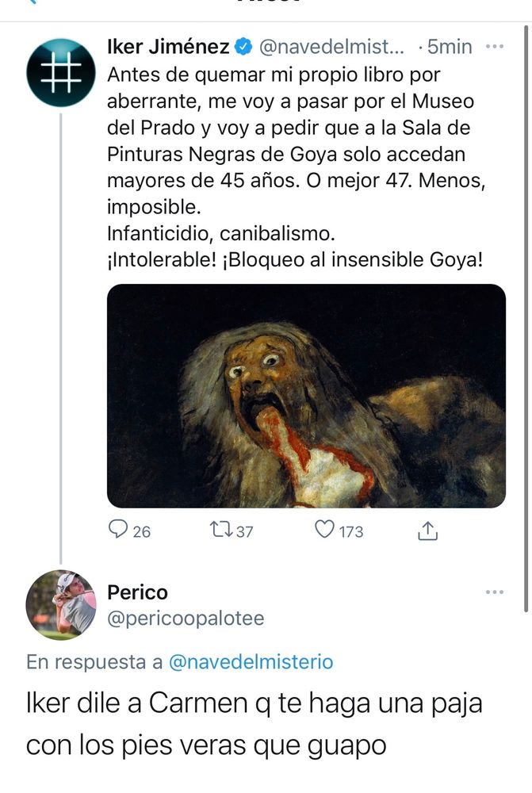Click the Perico display name
This screenshot has height=793, width=532.
137,592
